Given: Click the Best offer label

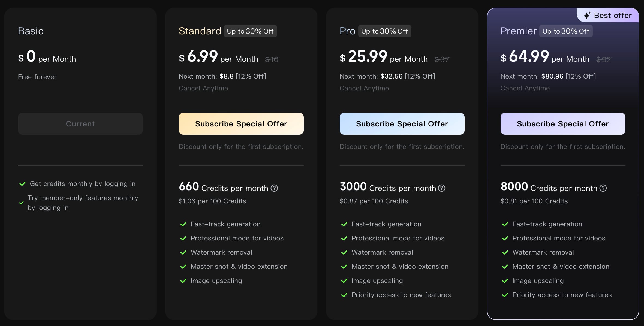Looking at the screenshot, I should (613, 16).
